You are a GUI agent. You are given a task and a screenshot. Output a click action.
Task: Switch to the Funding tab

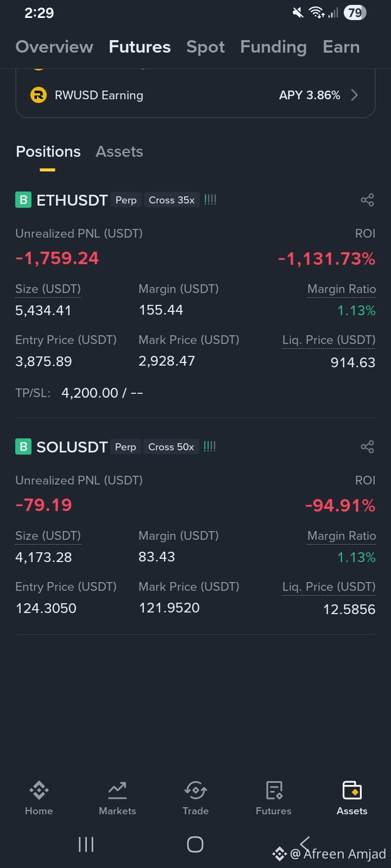273,47
